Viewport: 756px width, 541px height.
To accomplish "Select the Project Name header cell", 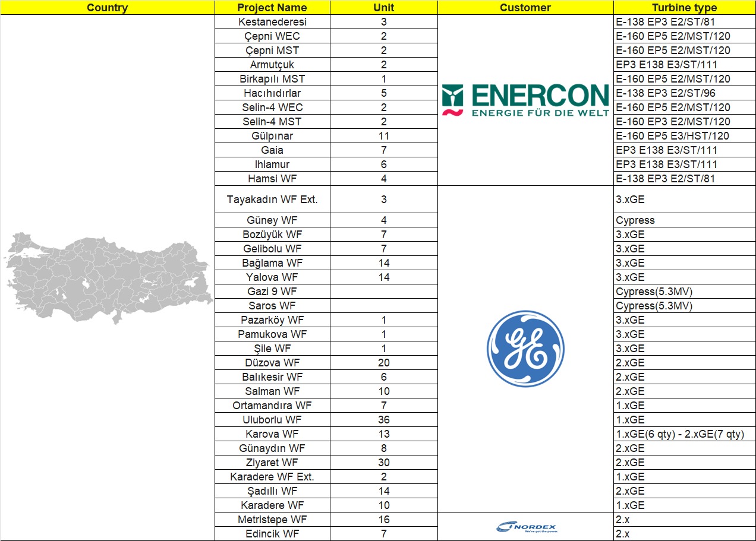I will 272,8.
